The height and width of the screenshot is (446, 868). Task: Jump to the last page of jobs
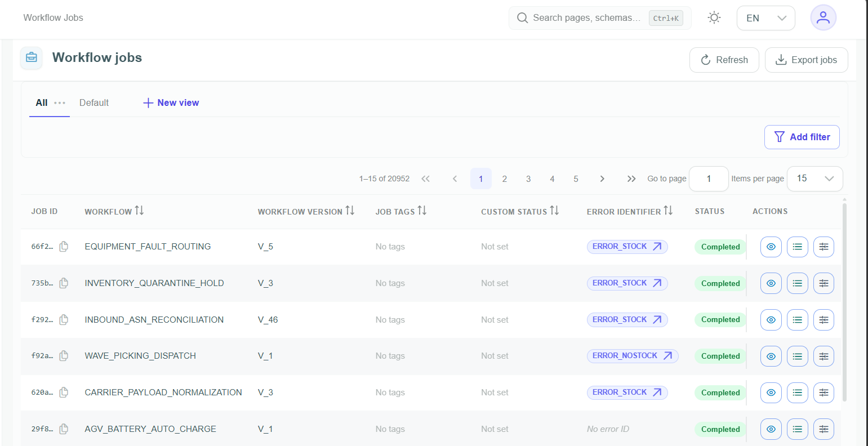[x=631, y=179]
